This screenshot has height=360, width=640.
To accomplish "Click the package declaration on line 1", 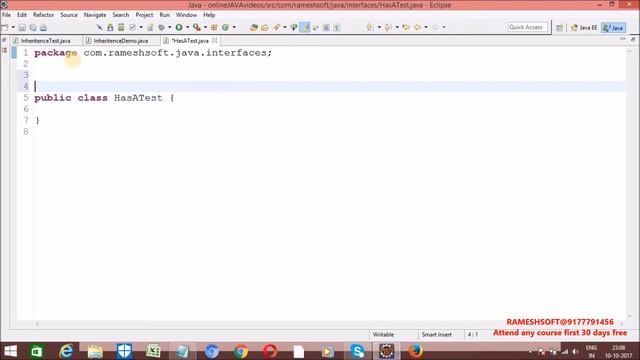I will 153,53.
